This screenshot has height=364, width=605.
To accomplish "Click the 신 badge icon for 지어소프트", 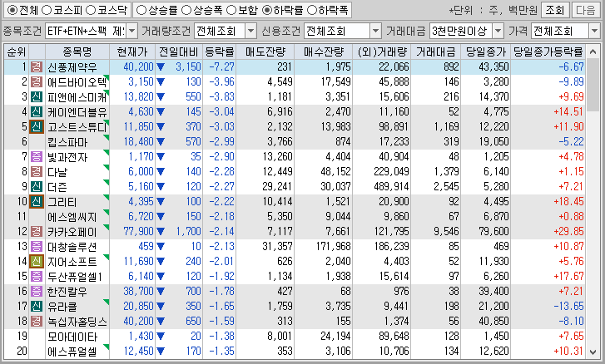I will click(x=37, y=262).
